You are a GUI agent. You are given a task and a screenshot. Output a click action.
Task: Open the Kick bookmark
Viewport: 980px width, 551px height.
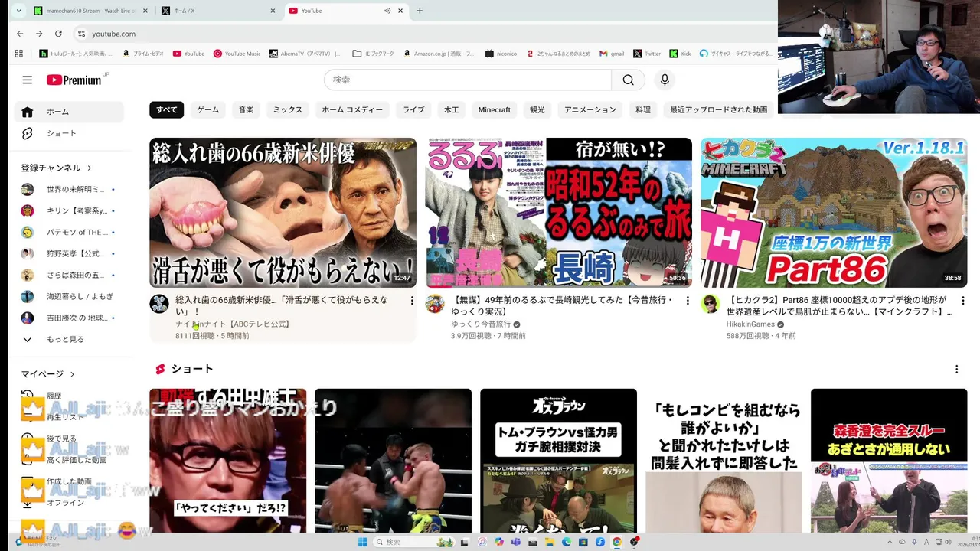pos(680,54)
